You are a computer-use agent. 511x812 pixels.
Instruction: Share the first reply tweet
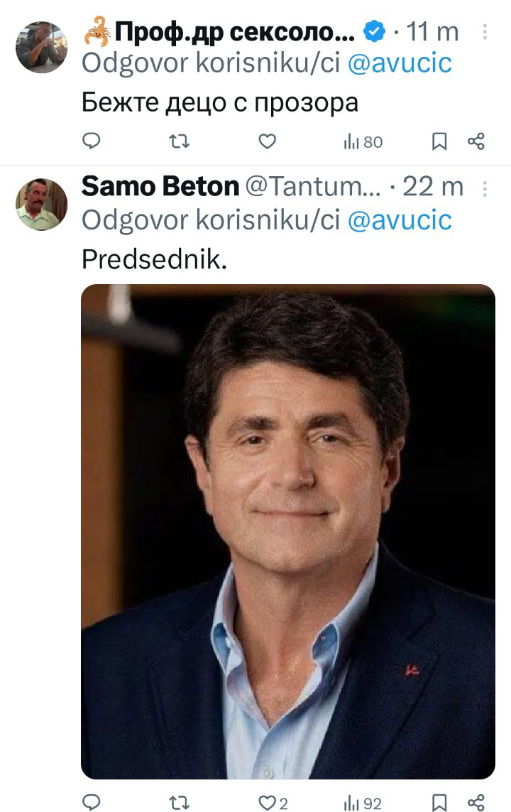point(476,141)
